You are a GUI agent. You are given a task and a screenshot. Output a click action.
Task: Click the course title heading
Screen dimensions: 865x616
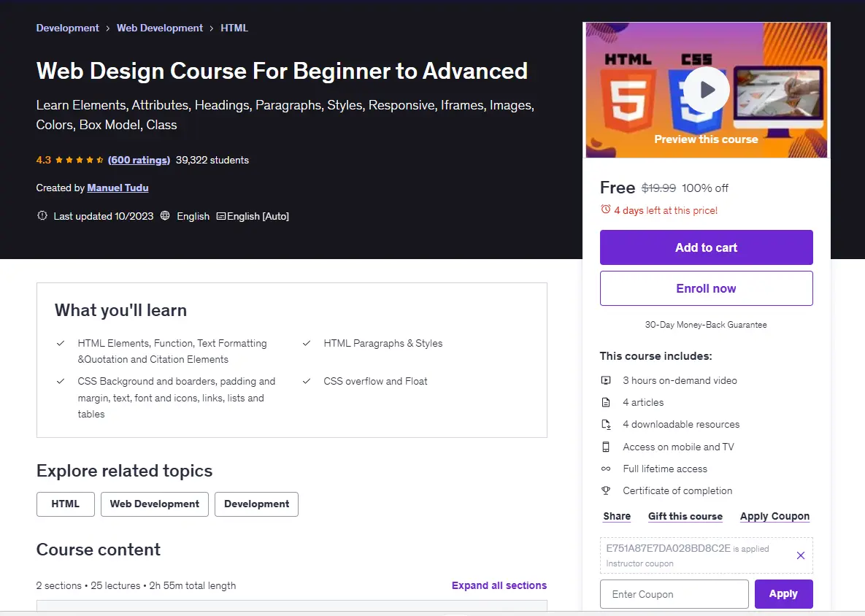pyautogui.click(x=282, y=71)
